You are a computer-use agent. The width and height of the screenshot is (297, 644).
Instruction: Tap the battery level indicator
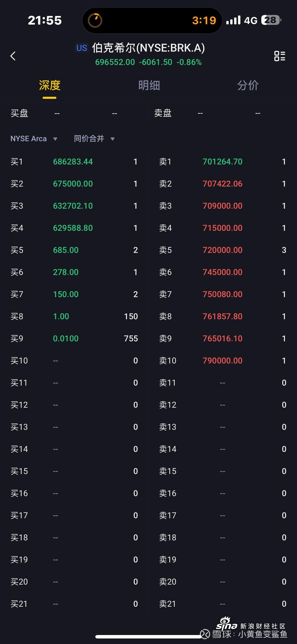click(271, 20)
